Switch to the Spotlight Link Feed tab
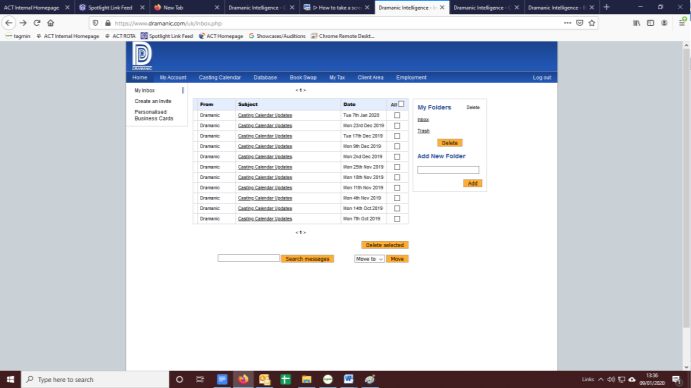 click(x=111, y=7)
